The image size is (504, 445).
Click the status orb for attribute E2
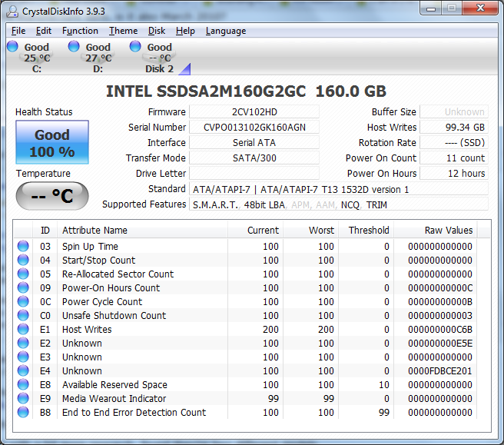click(23, 343)
